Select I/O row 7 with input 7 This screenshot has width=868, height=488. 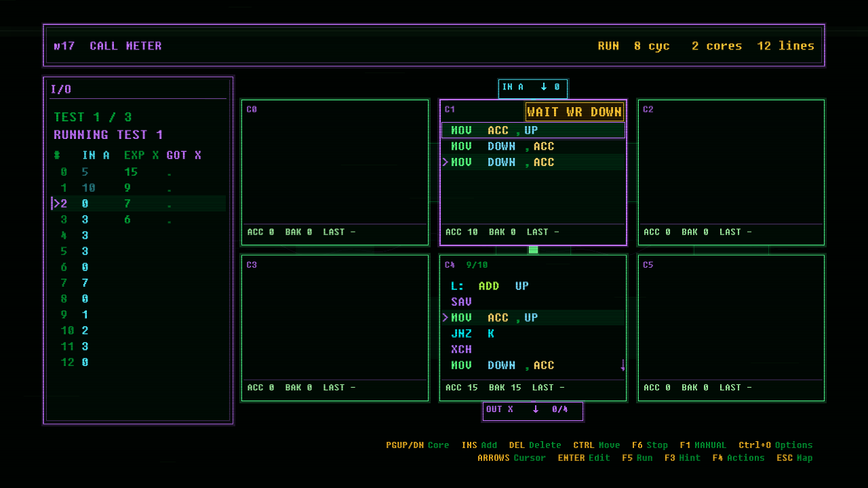point(138,283)
